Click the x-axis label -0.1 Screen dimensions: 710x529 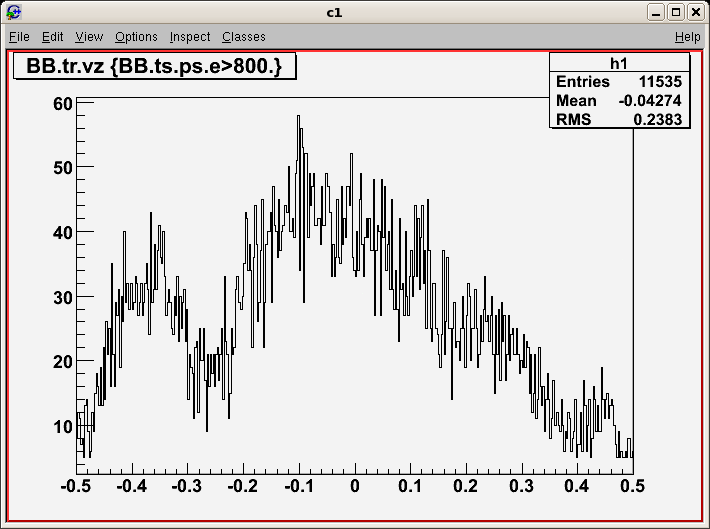(x=299, y=486)
